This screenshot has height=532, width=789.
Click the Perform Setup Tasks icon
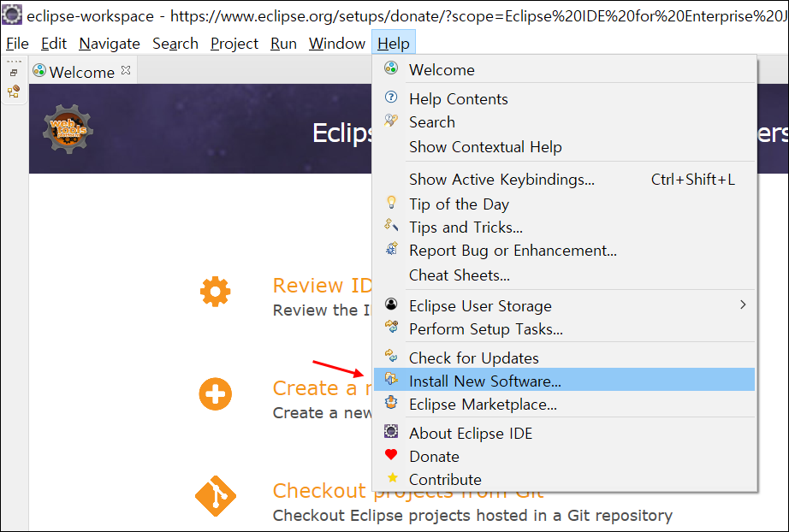[391, 327]
